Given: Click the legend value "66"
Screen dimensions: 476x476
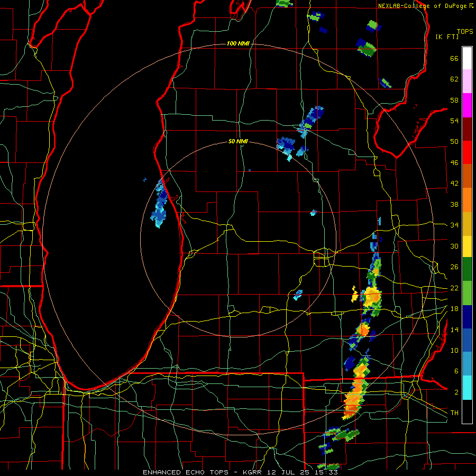Looking at the screenshot, I should [454, 58].
